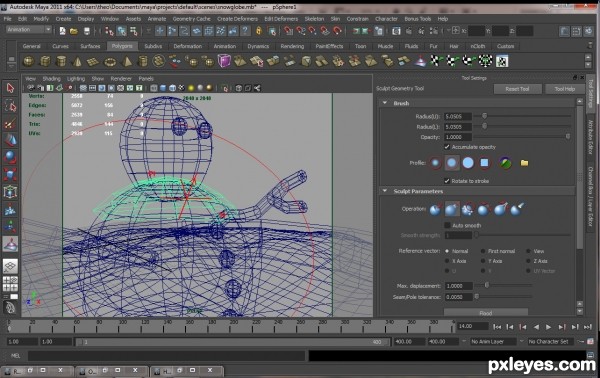
Task: Click the current frame field 14.00
Action: (x=473, y=326)
